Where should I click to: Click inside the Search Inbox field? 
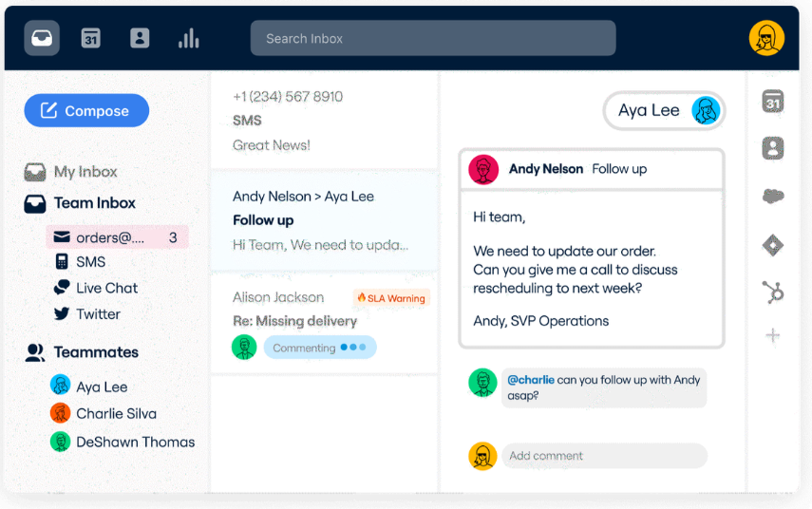432,39
